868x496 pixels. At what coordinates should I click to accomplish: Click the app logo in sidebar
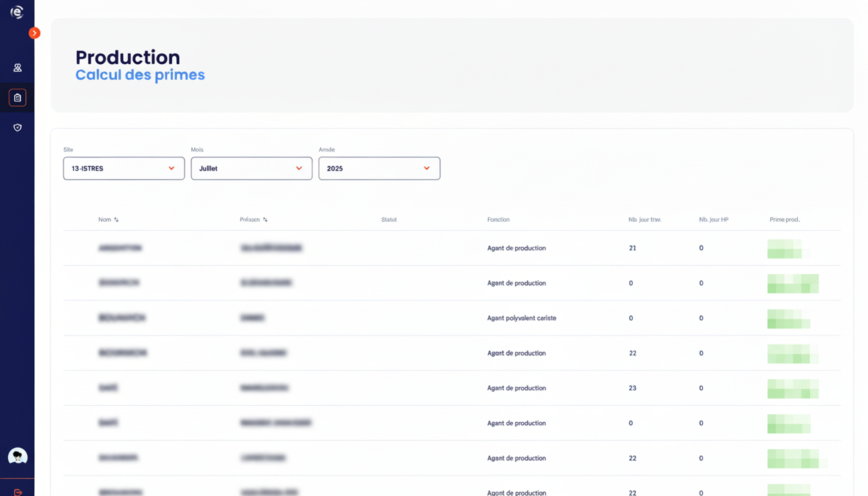point(16,12)
